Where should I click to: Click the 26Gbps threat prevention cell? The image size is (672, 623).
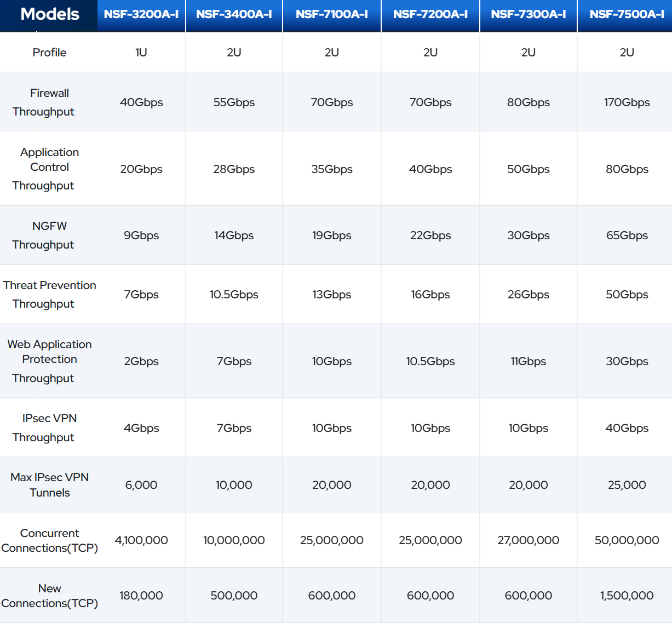(529, 295)
